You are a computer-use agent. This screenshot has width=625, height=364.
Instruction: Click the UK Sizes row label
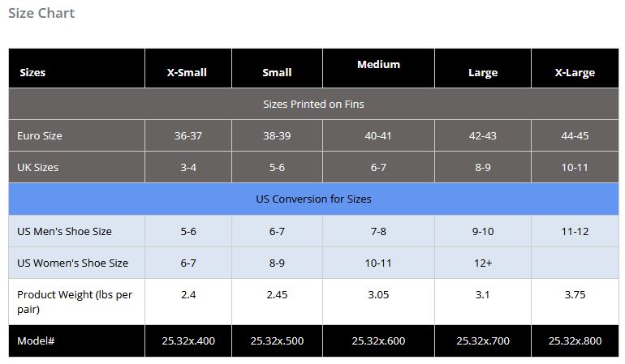(38, 167)
